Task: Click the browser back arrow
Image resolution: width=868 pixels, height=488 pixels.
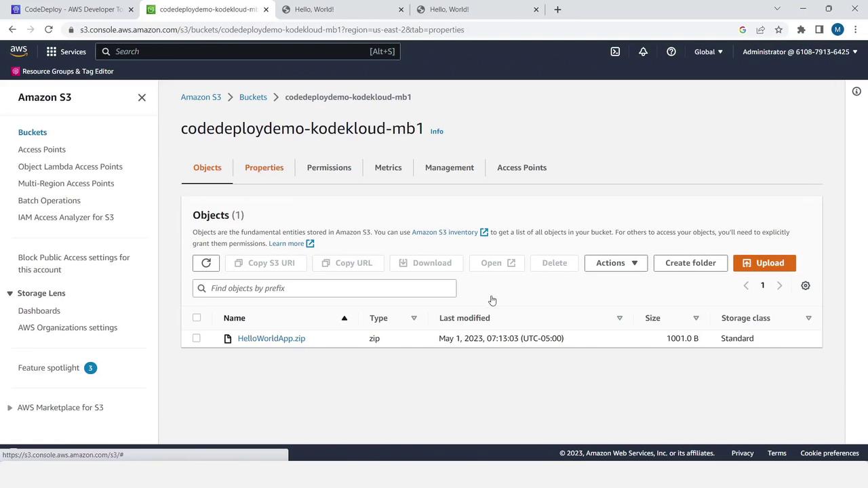Action: (x=12, y=30)
